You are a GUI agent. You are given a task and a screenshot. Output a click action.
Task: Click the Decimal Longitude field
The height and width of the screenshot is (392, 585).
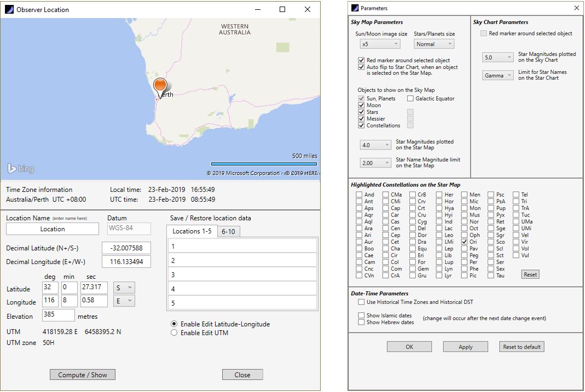click(126, 261)
